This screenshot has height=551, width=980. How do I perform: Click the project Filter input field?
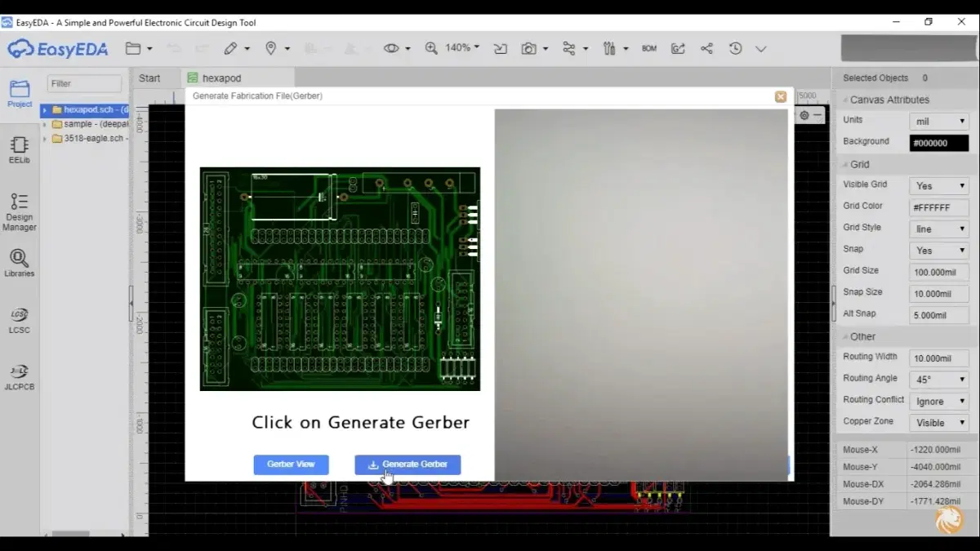point(84,83)
